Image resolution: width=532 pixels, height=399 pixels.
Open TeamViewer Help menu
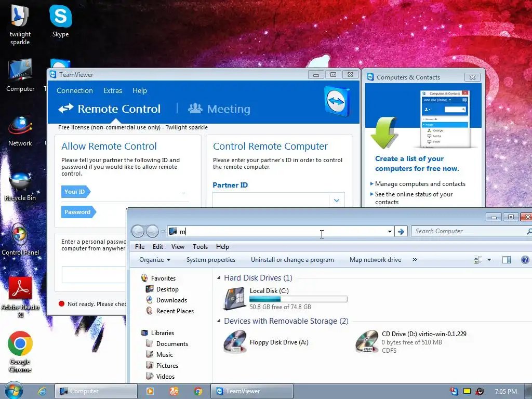[140, 90]
